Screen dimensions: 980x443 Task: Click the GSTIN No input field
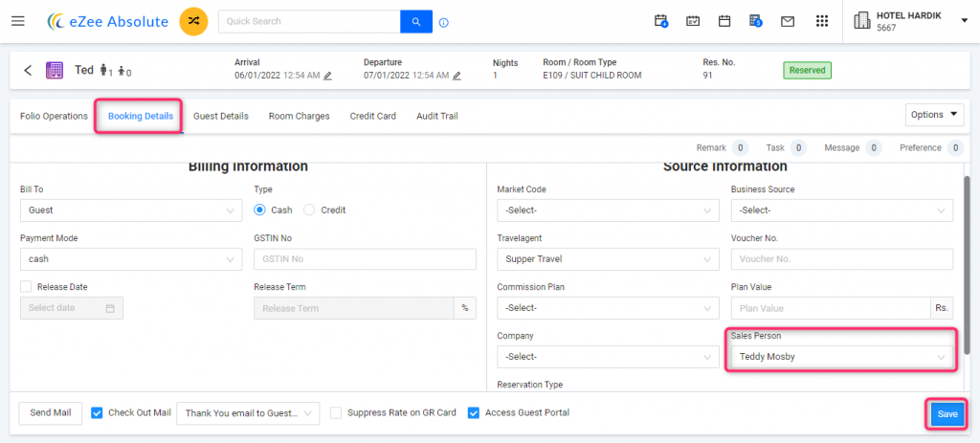click(x=365, y=259)
